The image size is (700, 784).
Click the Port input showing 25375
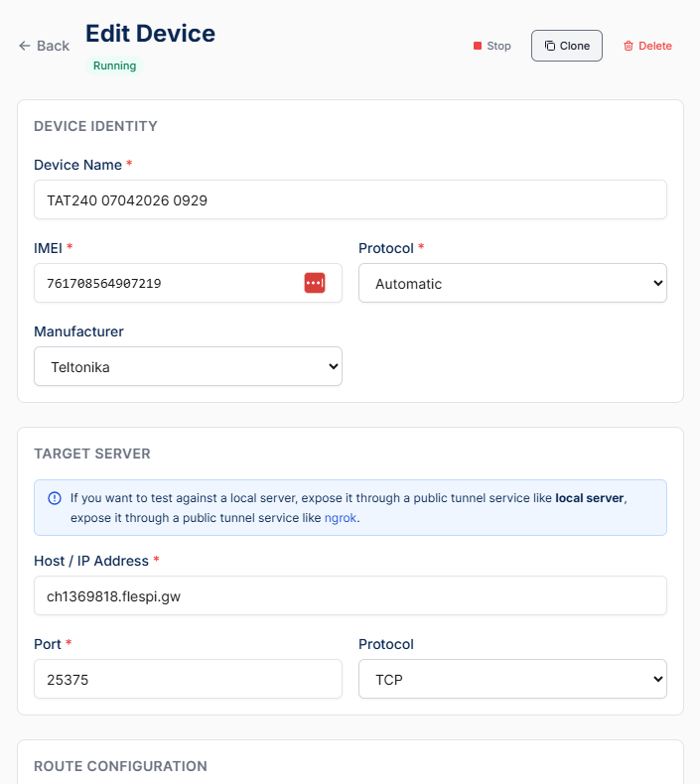[x=188, y=680]
